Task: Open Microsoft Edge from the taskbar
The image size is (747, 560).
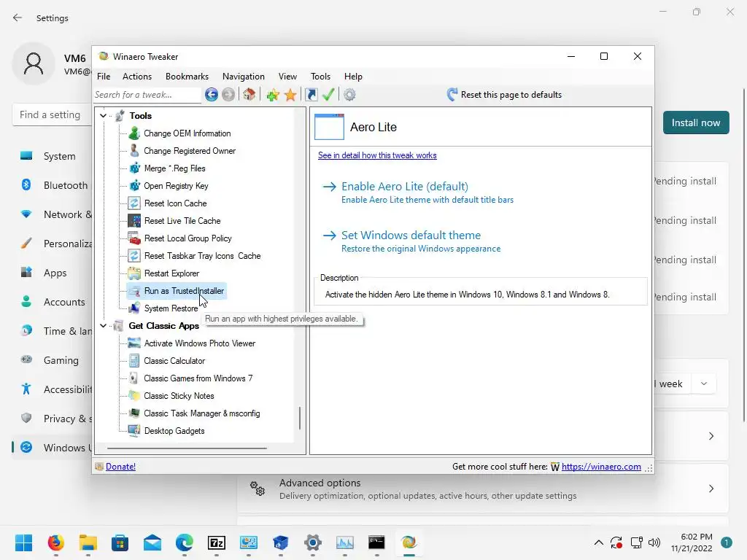Action: (184, 542)
